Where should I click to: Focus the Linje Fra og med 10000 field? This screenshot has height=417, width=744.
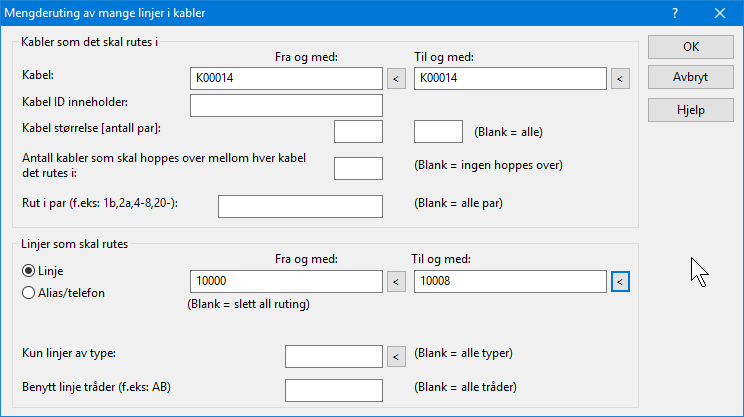(286, 281)
